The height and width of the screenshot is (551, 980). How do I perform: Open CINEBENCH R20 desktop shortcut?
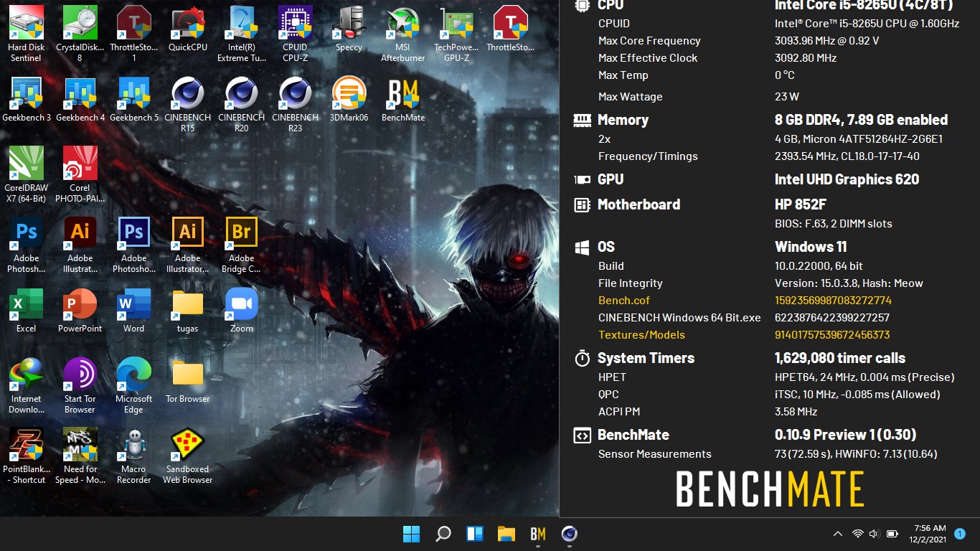(x=242, y=104)
